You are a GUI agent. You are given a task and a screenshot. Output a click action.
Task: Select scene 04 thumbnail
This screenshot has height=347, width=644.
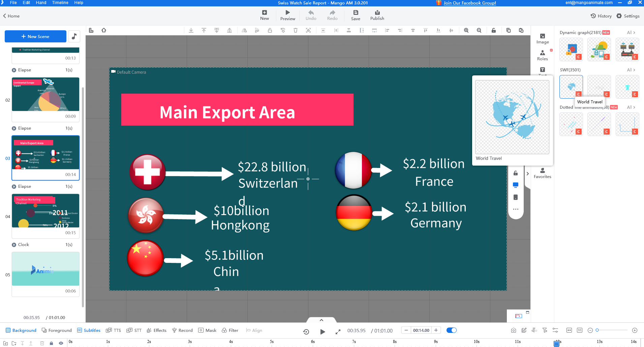click(x=45, y=211)
